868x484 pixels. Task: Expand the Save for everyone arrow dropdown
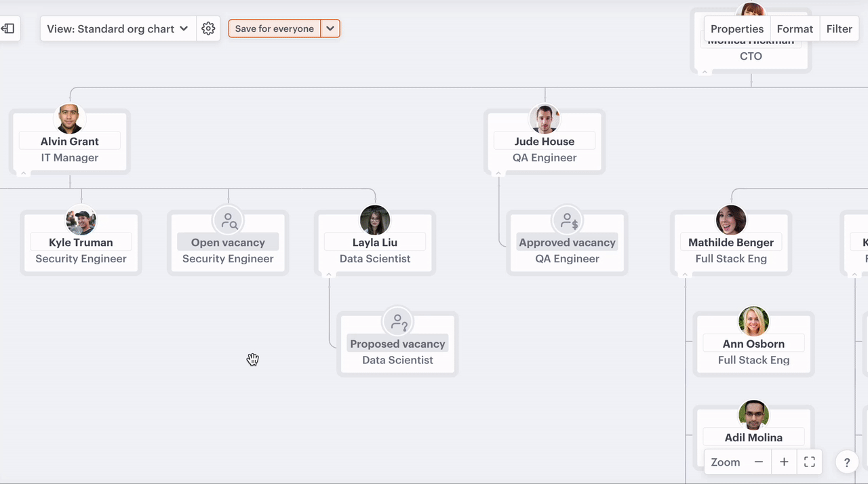pyautogui.click(x=330, y=28)
